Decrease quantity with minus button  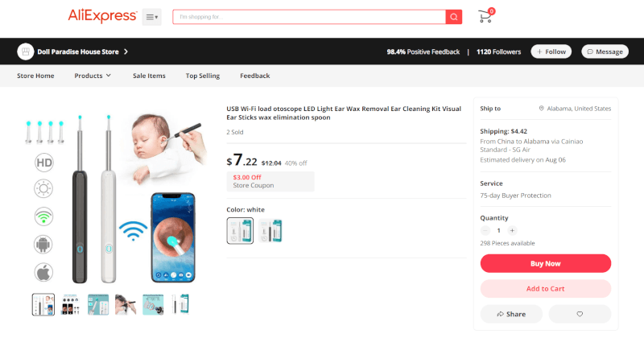pyautogui.click(x=485, y=230)
